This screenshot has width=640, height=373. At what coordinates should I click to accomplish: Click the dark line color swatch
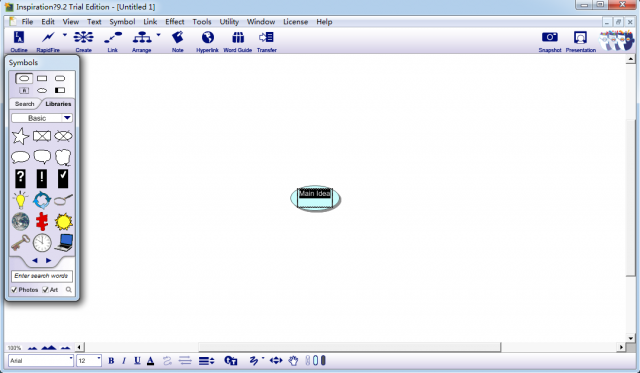[323, 360]
